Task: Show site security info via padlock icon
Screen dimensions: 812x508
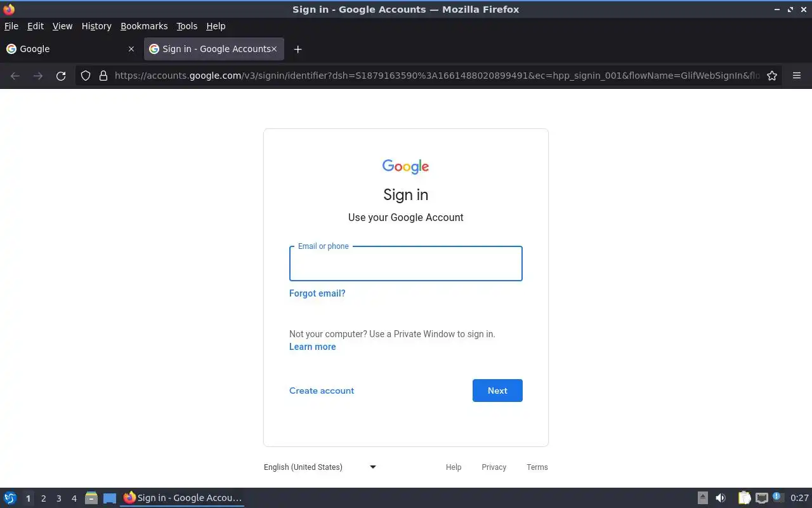Action: 103,76
